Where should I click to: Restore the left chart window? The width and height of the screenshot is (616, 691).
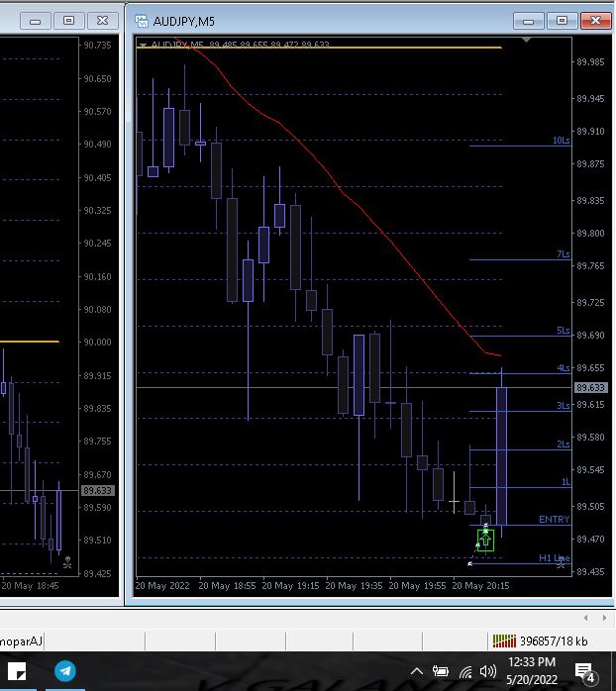click(68, 21)
